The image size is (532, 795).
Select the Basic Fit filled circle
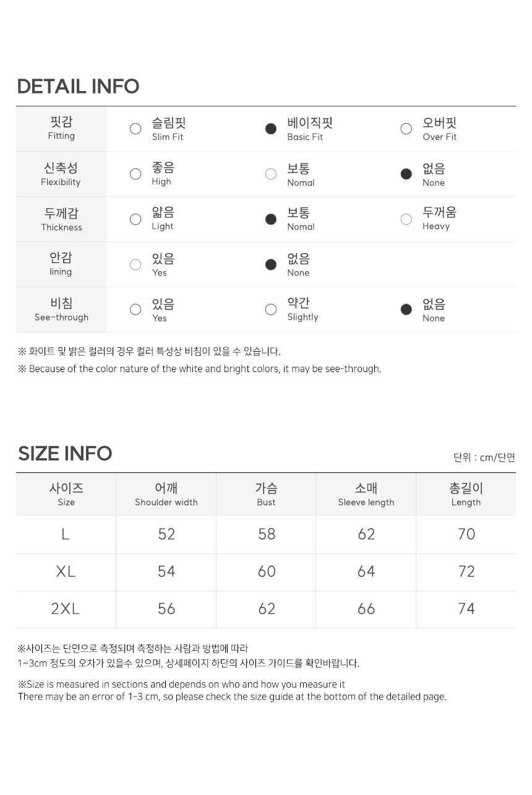point(271,129)
